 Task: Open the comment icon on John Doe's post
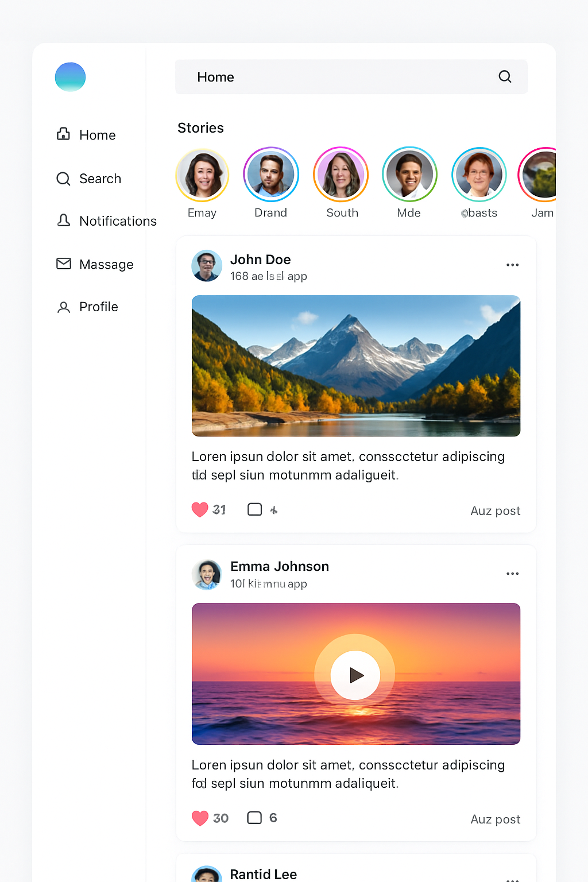(x=254, y=509)
